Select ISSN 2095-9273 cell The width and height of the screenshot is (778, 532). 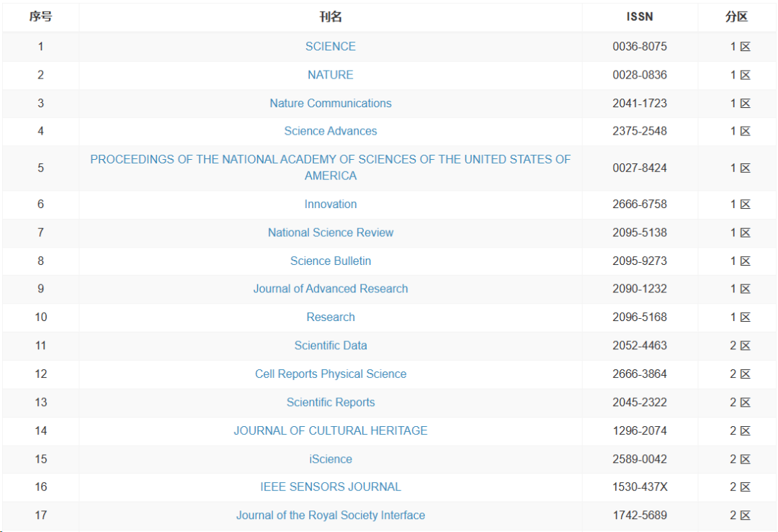pos(640,261)
